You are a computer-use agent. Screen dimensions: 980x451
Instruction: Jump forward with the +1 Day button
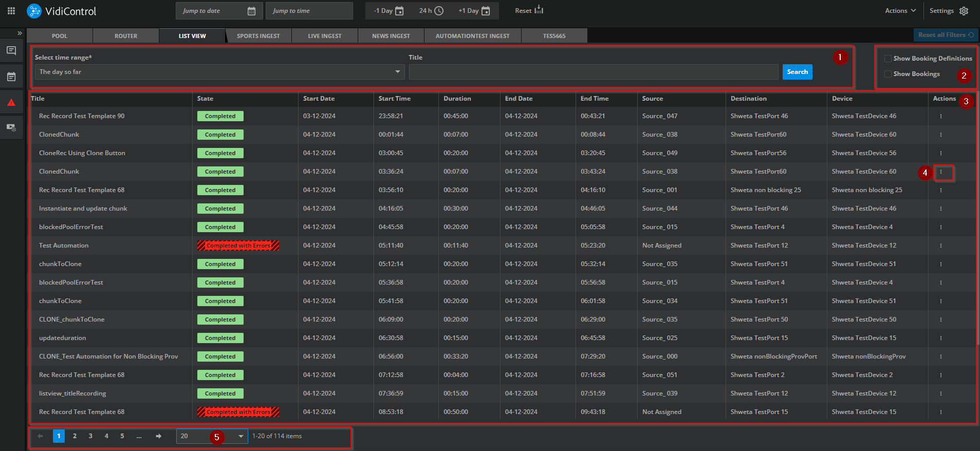coord(474,11)
